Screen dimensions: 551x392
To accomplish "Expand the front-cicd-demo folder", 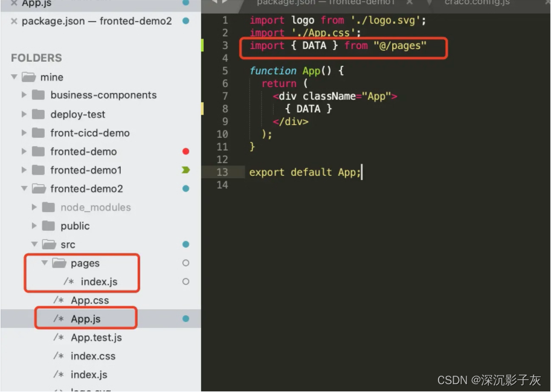I will point(24,133).
